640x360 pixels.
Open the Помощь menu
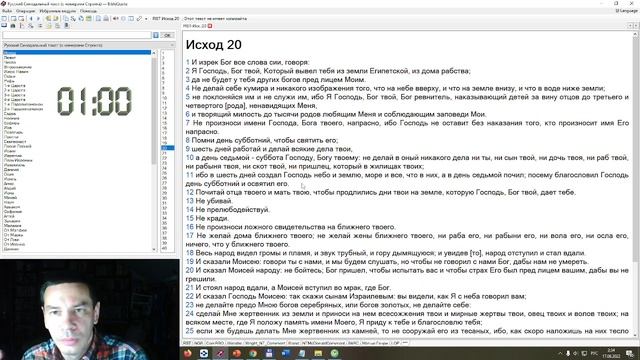[88, 11]
